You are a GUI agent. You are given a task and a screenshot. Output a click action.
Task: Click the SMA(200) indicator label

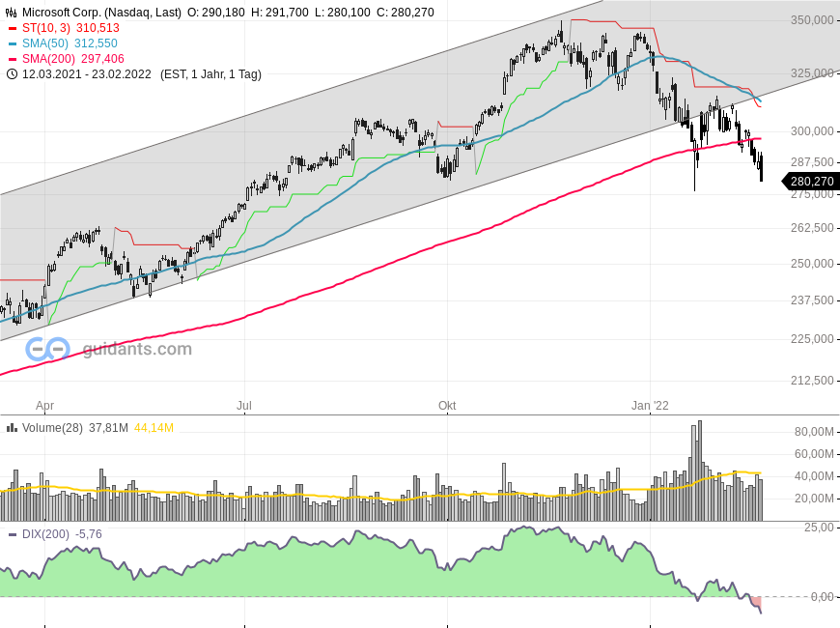pos(48,59)
